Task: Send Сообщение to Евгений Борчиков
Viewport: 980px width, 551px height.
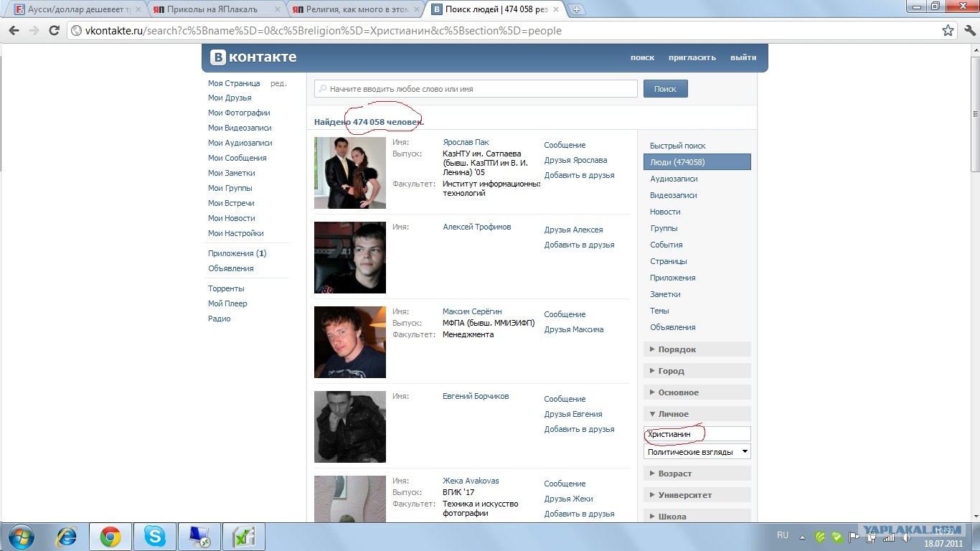Action: tap(565, 399)
